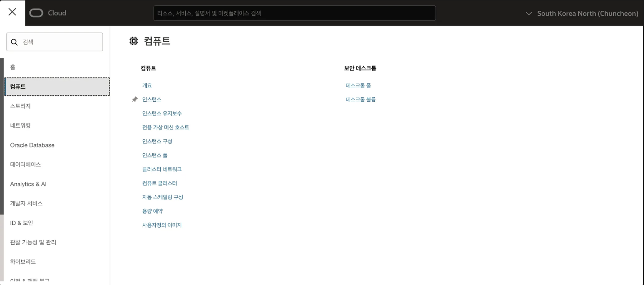This screenshot has width=644, height=285.
Task: Click the top resource and service search bar
Action: [295, 13]
